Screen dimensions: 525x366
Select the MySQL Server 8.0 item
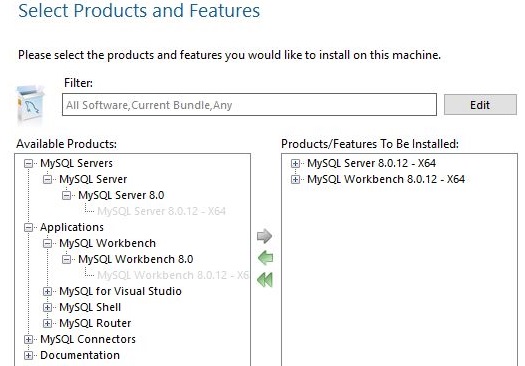click(x=121, y=196)
